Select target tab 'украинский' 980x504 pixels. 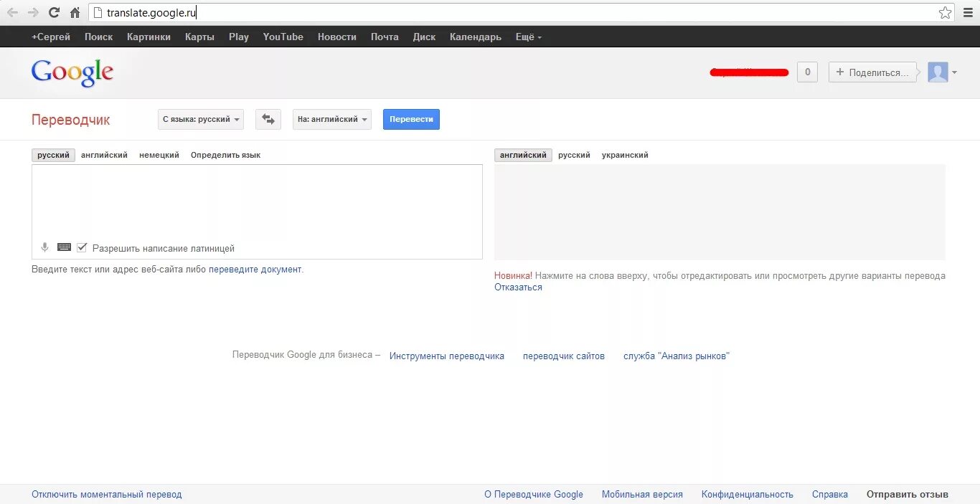[x=625, y=155]
